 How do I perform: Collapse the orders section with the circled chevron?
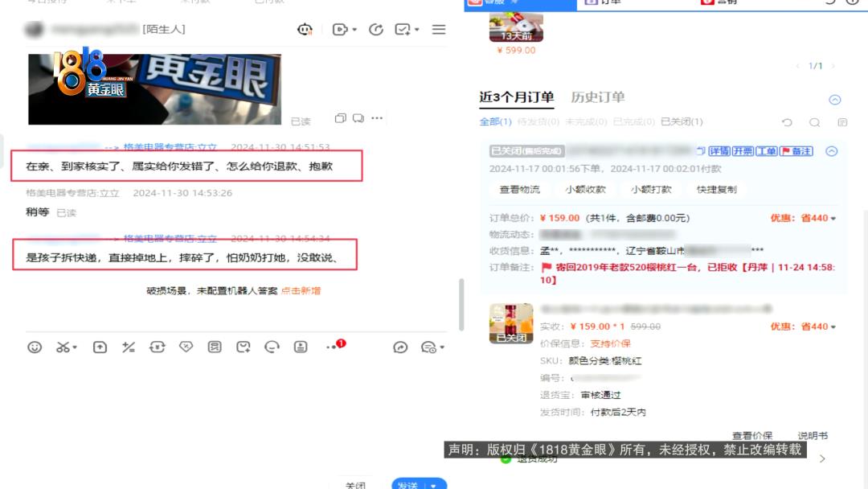(835, 100)
